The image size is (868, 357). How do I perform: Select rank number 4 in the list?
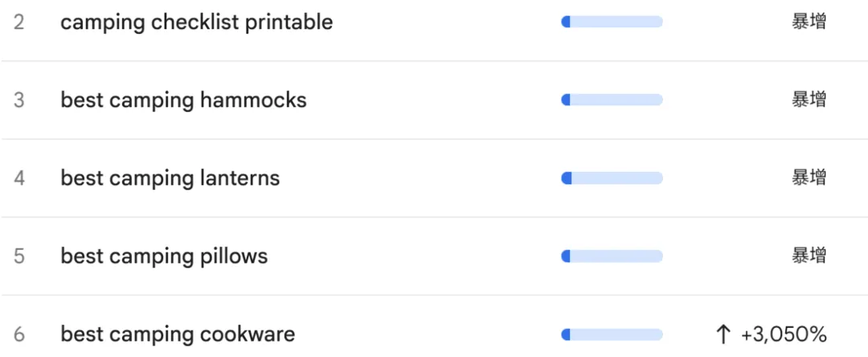pos(18,178)
